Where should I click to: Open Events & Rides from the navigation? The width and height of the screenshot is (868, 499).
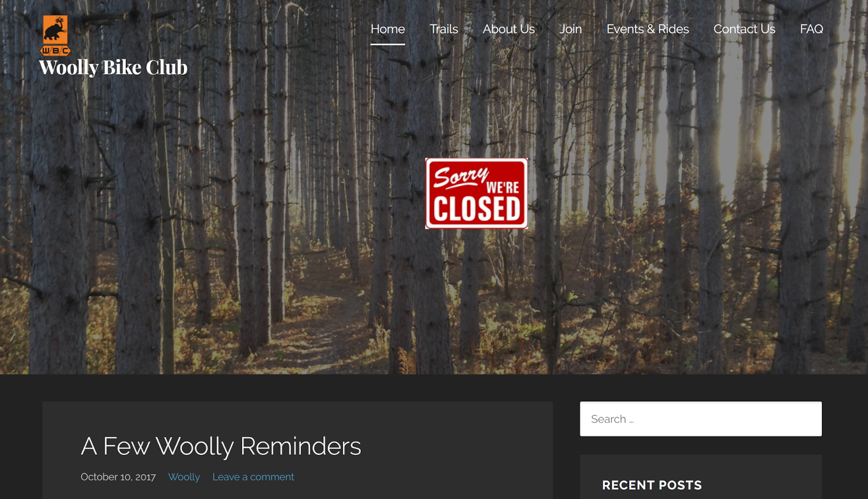coord(648,29)
